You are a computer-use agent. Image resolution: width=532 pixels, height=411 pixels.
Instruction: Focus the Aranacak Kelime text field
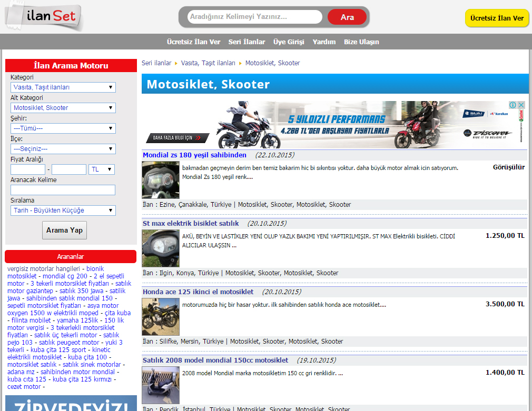click(63, 190)
